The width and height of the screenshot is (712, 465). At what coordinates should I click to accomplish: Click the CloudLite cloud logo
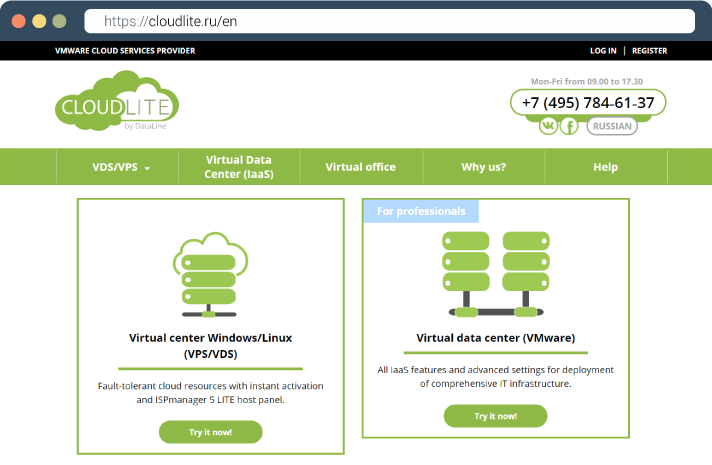(117, 101)
